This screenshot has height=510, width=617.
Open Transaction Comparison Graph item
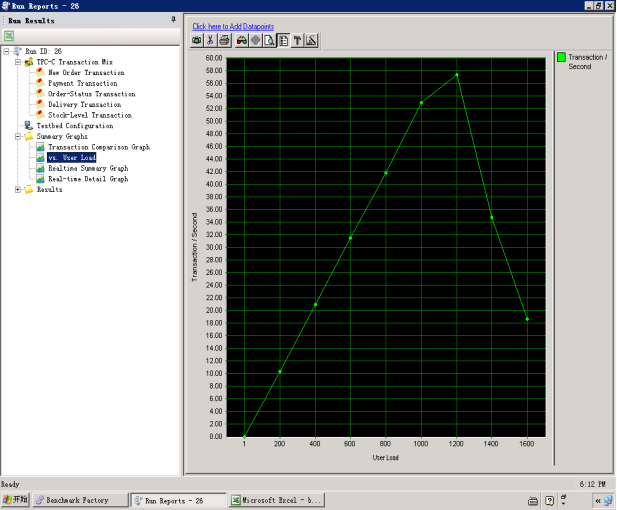[99, 147]
